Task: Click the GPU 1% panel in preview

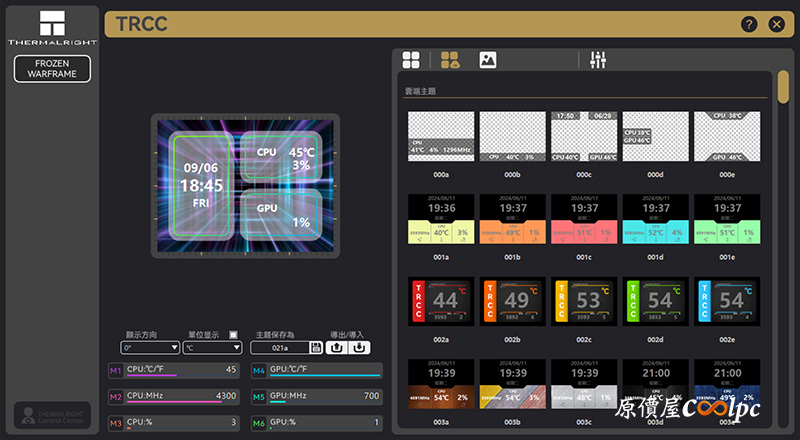Action: coord(281,214)
